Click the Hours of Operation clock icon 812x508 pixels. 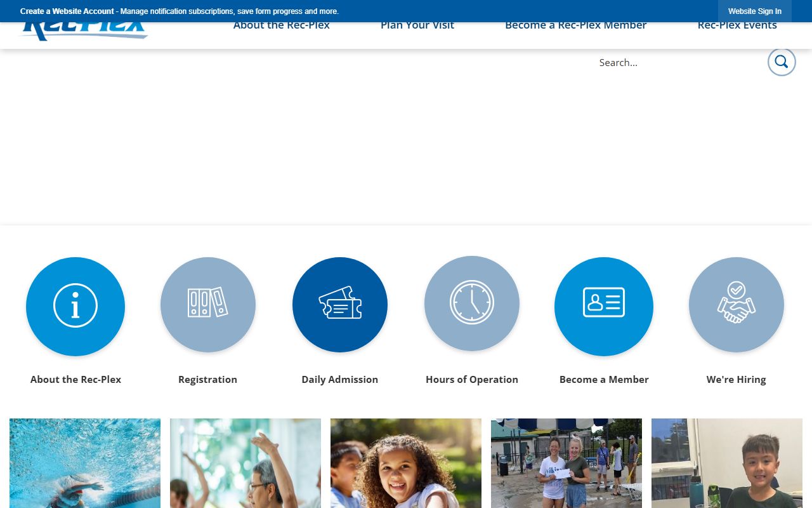472,304
